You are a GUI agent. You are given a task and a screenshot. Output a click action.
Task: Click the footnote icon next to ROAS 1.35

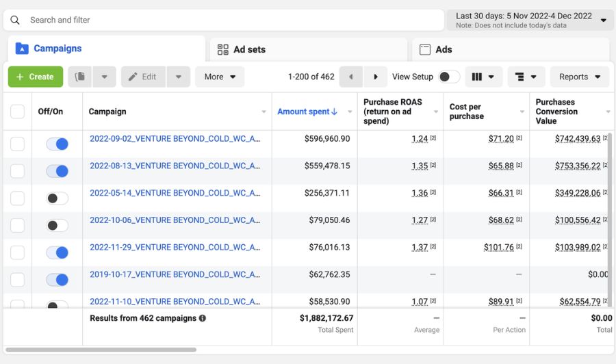tap(433, 165)
